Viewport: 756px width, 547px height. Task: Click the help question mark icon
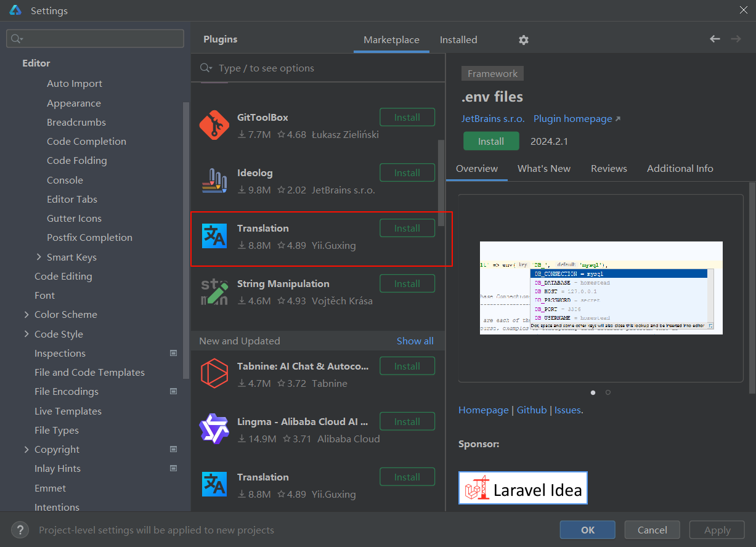coord(20,530)
